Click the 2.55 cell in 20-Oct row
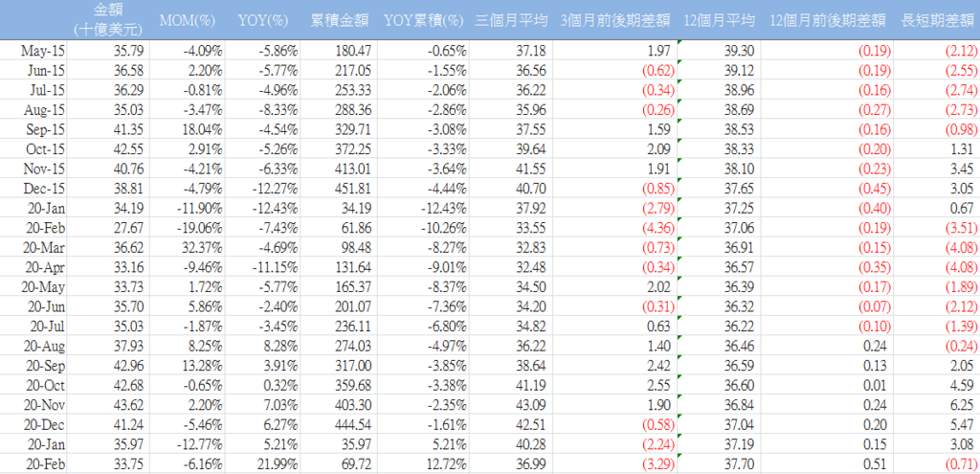Image resolution: width=980 pixels, height=474 pixels. point(658,386)
